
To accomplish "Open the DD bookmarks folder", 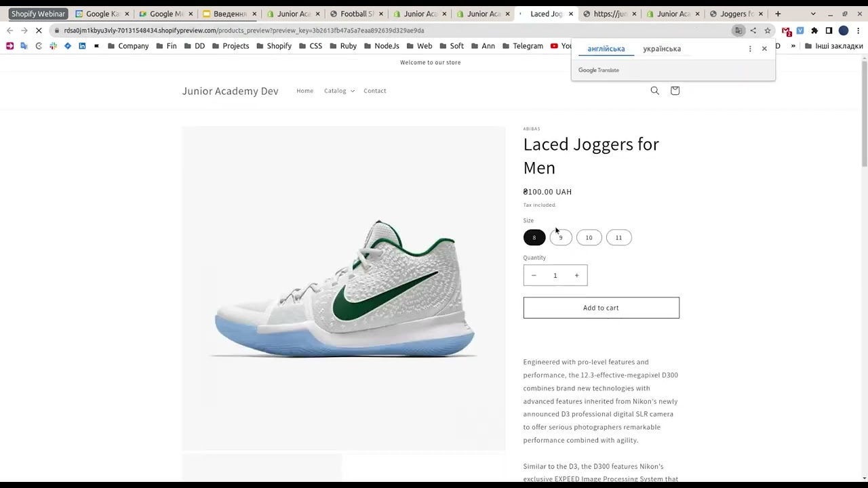I will tap(194, 46).
